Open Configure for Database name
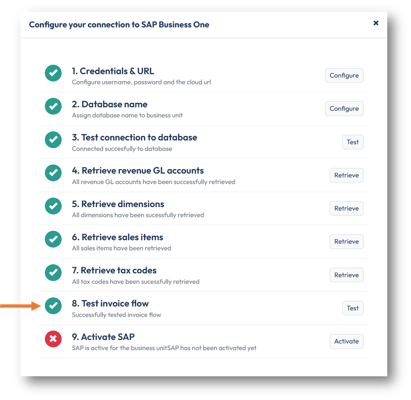411x400 pixels. tap(344, 109)
